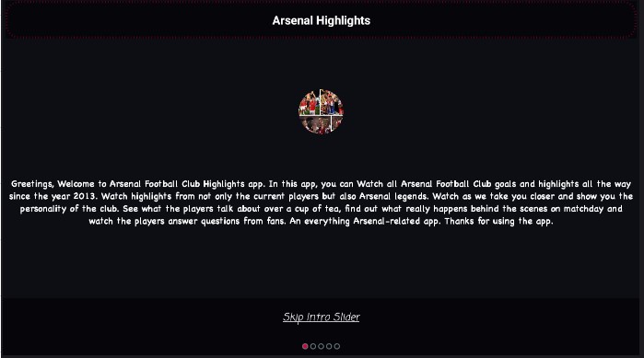This screenshot has width=644, height=358.
Task: Click 'Arsenal-related app' in the last paragraph line
Action: [x=395, y=222]
